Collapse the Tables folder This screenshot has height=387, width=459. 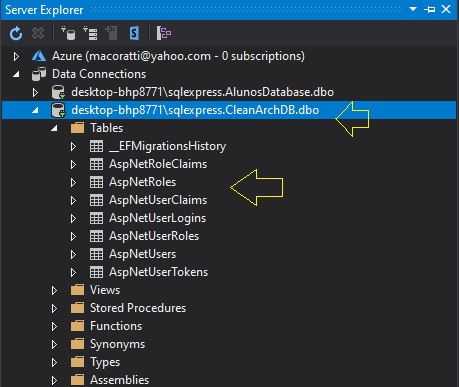pos(54,128)
